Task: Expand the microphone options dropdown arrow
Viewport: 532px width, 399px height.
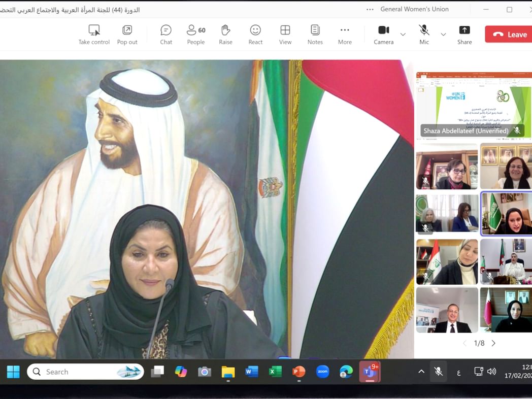Action: click(443, 35)
